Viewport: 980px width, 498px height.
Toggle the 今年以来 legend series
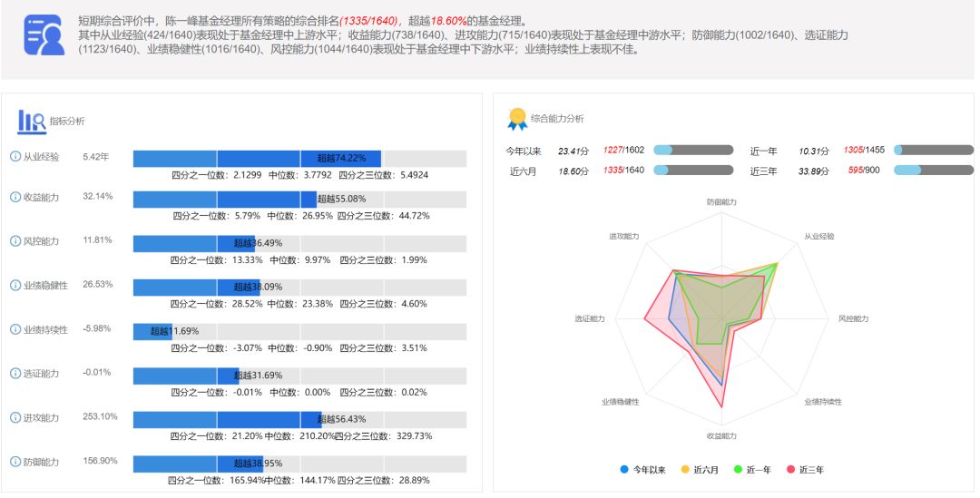coord(642,470)
